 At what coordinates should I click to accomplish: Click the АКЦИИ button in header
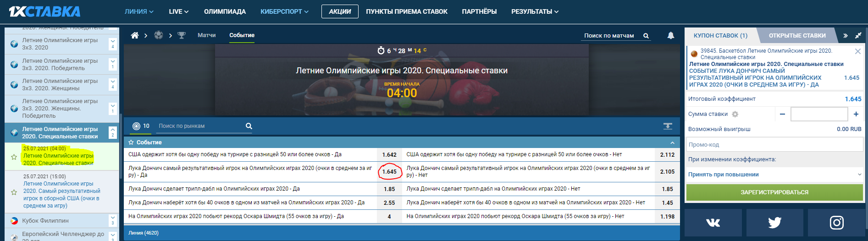coord(340,11)
